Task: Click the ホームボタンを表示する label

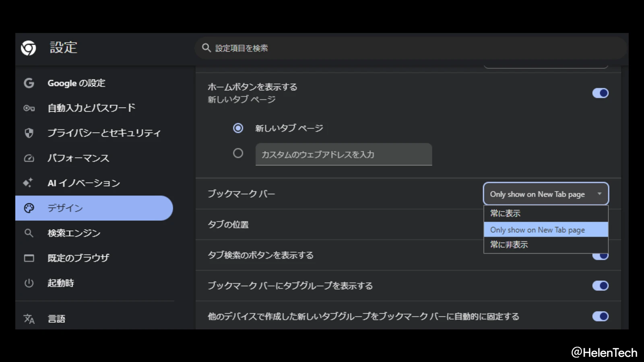Action: (x=252, y=87)
